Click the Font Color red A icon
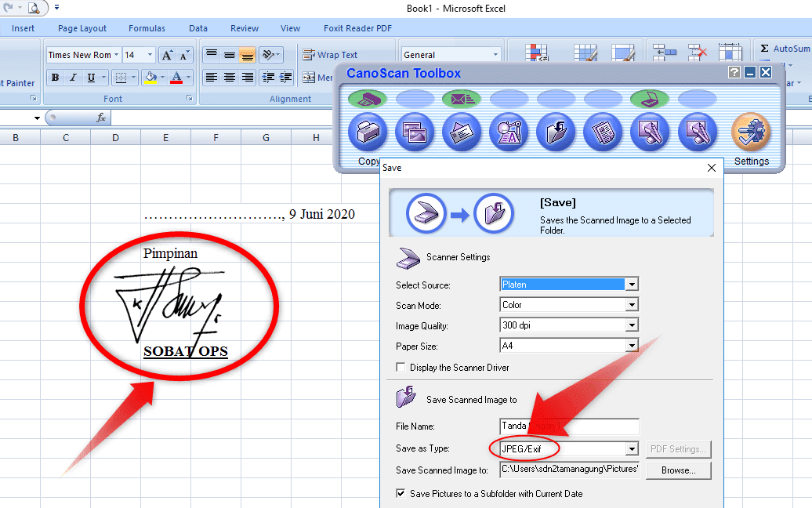Viewport: 812px width, 508px height. [176, 78]
